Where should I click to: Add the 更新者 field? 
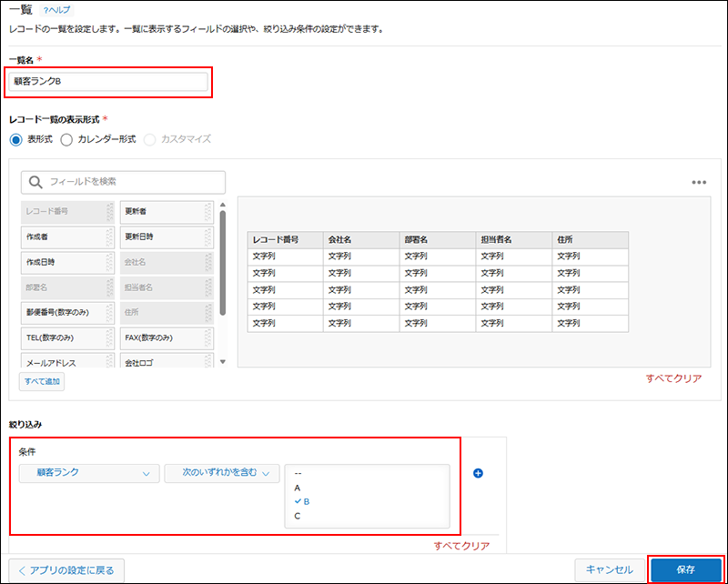[x=167, y=212]
